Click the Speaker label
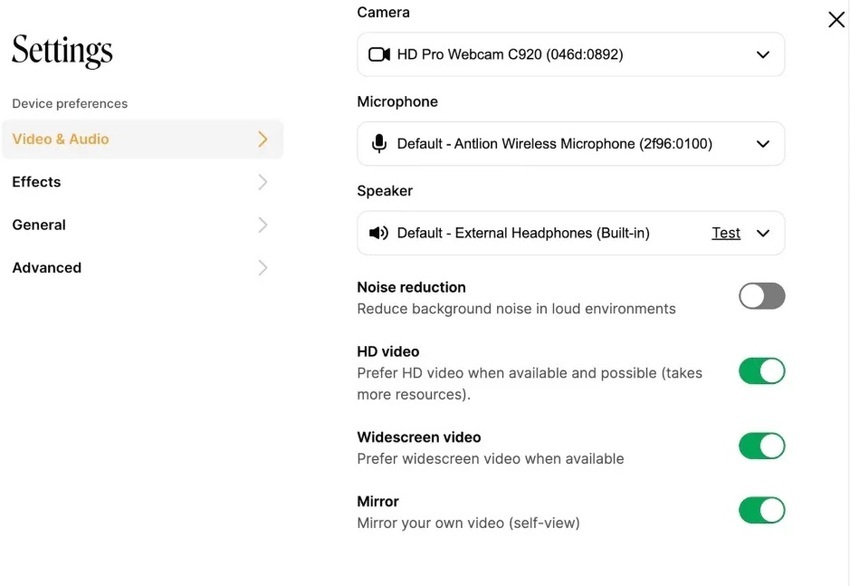This screenshot has height=586, width=850. [x=385, y=191]
